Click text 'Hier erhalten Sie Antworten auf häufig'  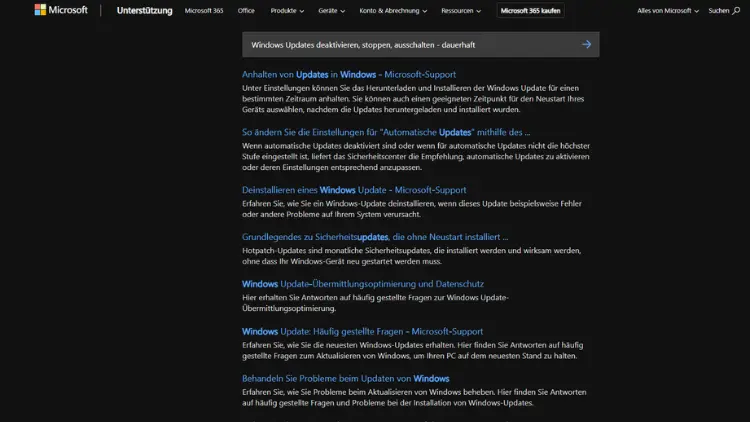coord(308,298)
